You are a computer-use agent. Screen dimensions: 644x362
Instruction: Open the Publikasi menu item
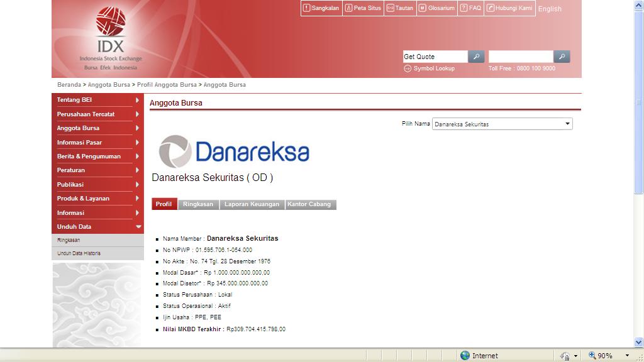[x=70, y=185]
